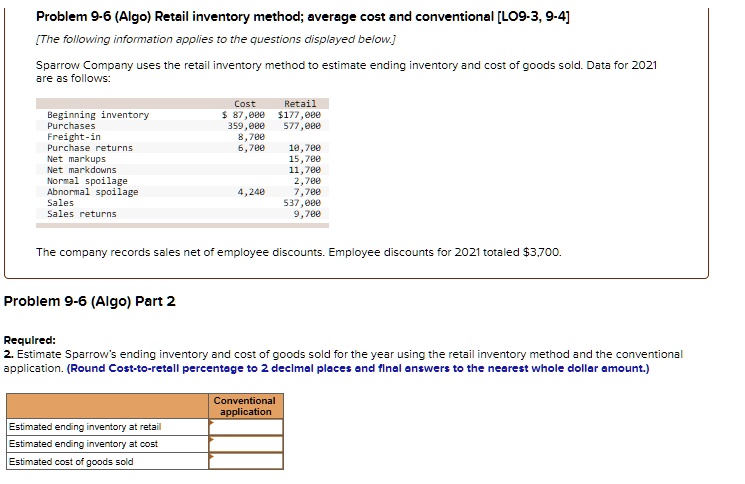
Task: Select 'Estimated ending inventory at retail' row label
Action: point(85,427)
